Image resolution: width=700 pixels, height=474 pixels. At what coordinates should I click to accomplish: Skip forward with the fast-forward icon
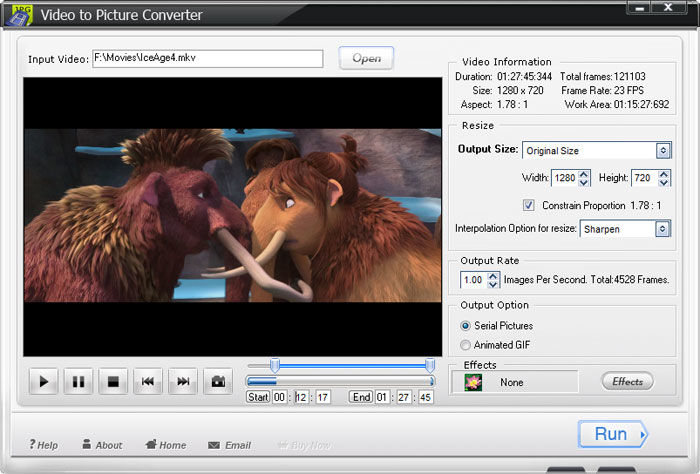[x=183, y=381]
